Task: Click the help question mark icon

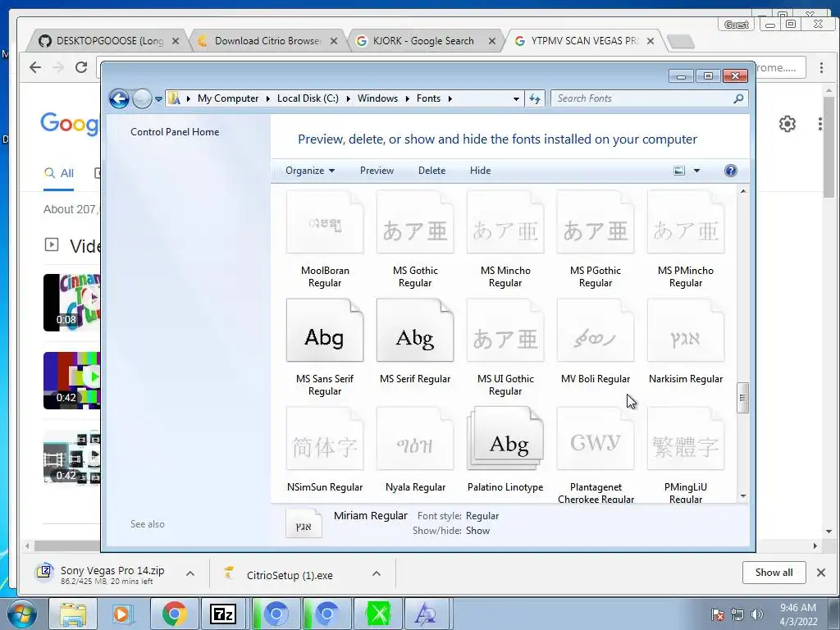Action: (730, 171)
